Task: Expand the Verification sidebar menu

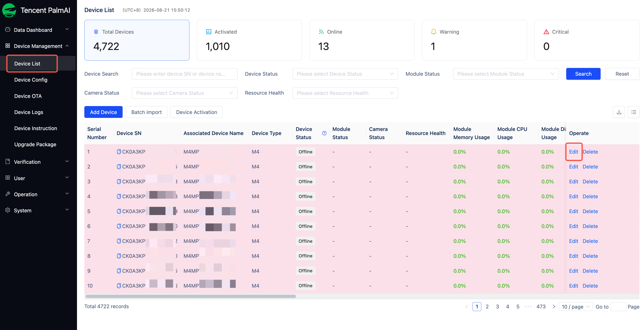Action: (x=37, y=162)
